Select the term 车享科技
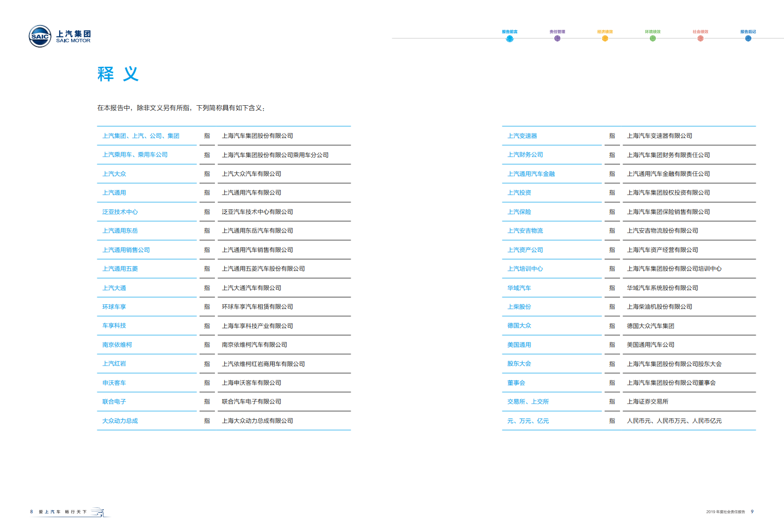Viewport: 784px width, 532px height. click(114, 326)
